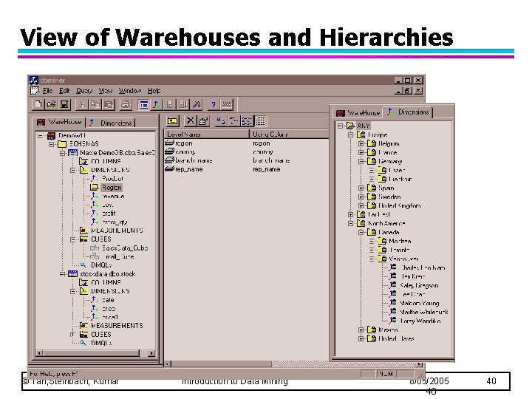Viewport: 532px width, 399px height.
Task: Click the wand wizard toolbar icon
Action: tap(197, 104)
